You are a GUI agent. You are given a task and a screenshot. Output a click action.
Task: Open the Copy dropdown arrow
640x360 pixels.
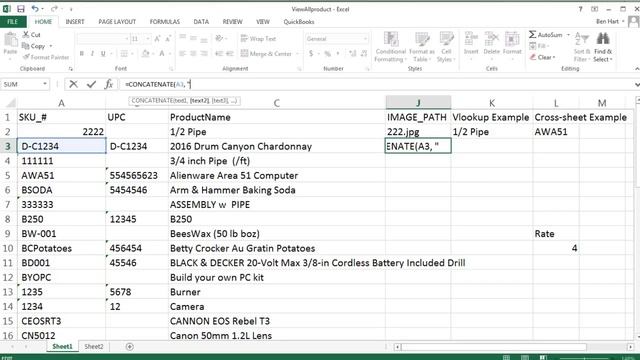tap(51, 46)
